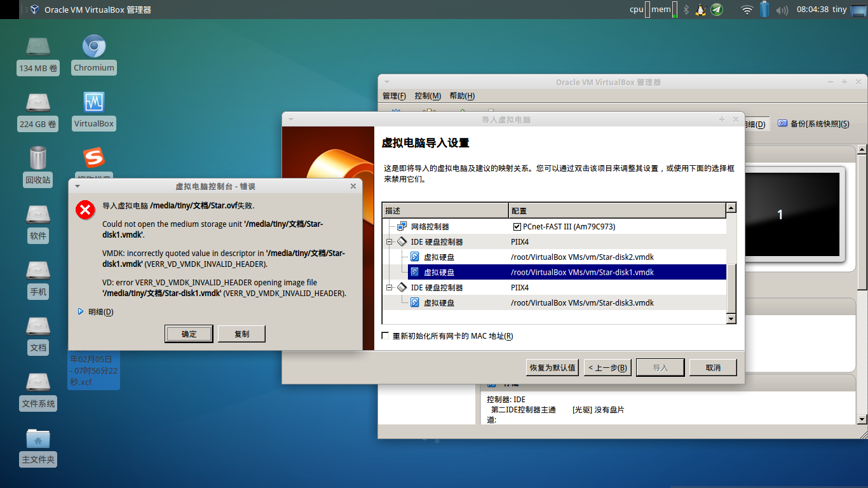Open the 控制(M) menu
Screen dimensions: 868x488
(428, 96)
